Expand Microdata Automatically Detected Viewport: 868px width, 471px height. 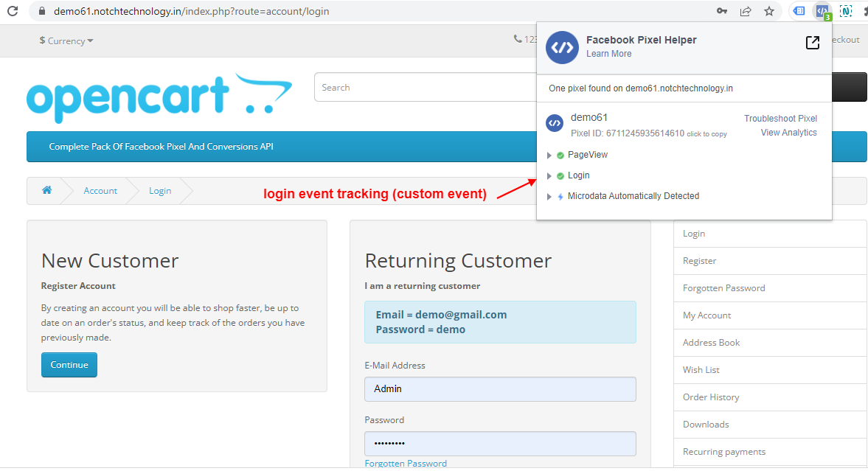pyautogui.click(x=549, y=197)
